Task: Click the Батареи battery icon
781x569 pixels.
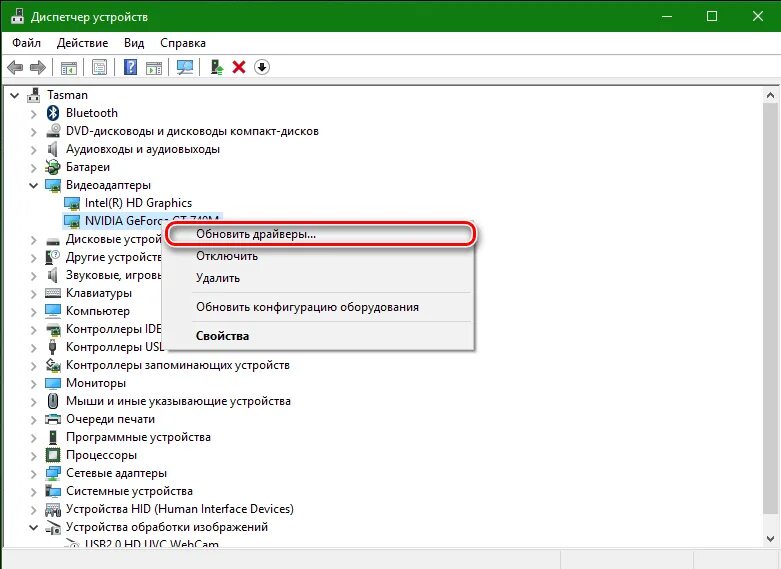Action: 53,167
